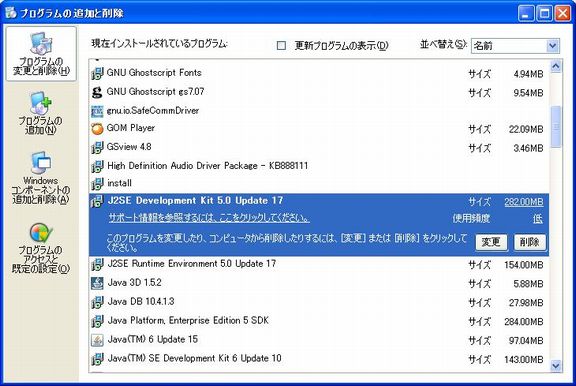Select the GSview 4.8 entry
Viewport: 576px width, 386px height.
319,147
